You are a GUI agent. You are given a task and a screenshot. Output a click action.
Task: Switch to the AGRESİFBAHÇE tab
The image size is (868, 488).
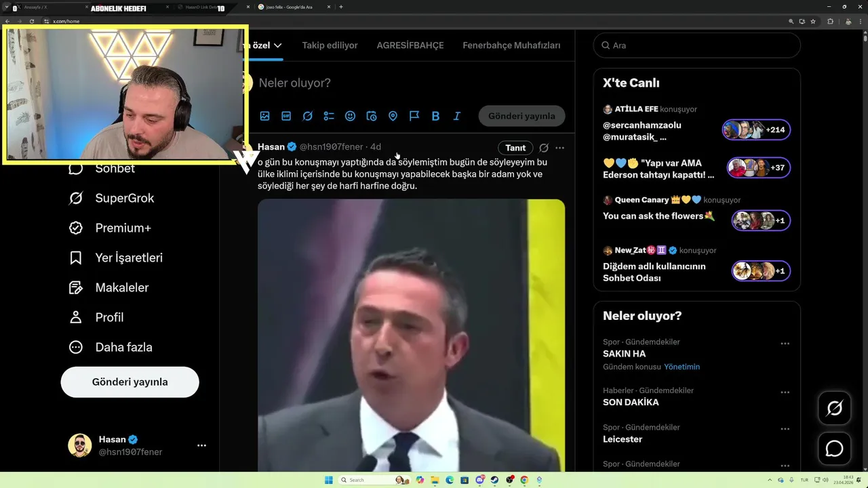(410, 45)
